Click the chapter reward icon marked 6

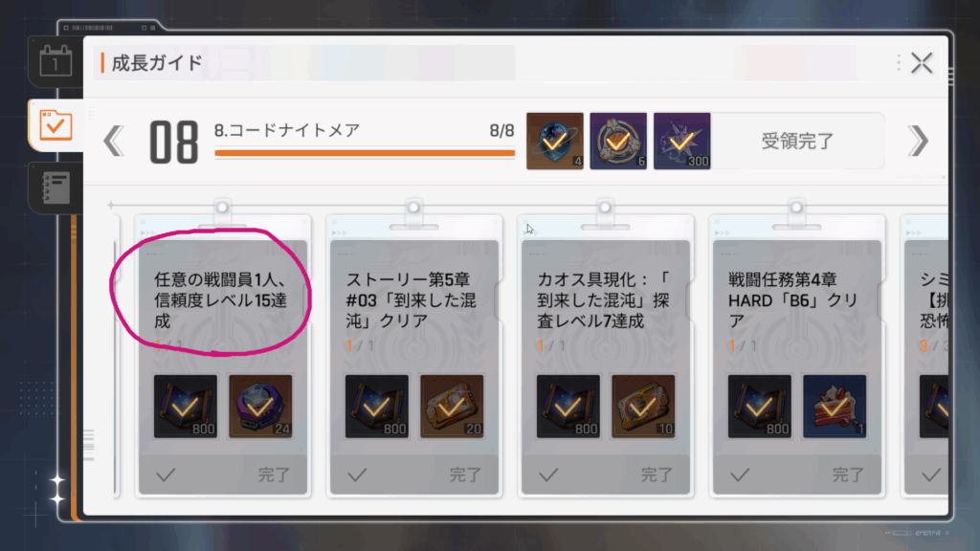(618, 142)
